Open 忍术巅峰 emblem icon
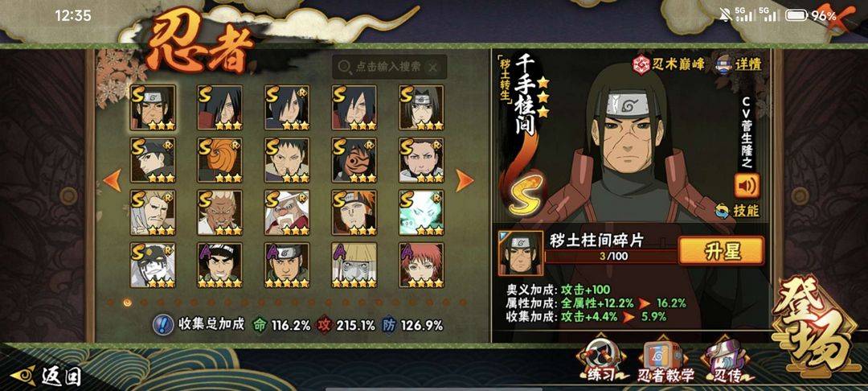The height and width of the screenshot is (391, 868). point(642,64)
